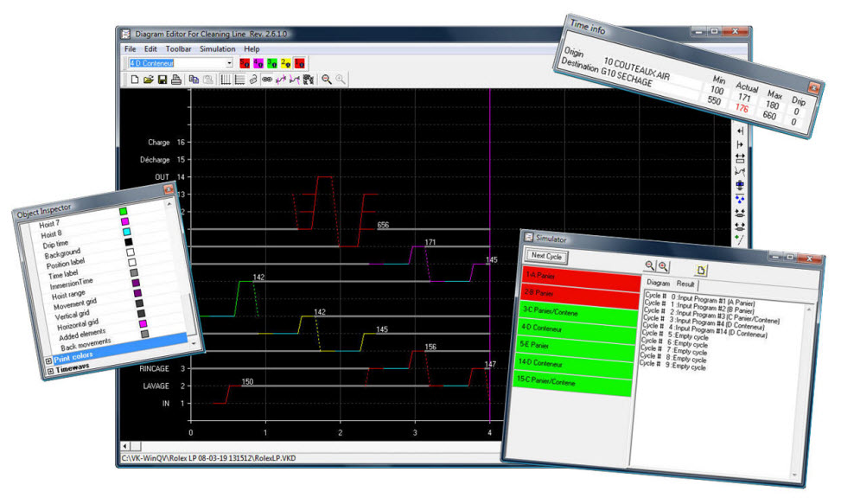Click the cyan Hoist 8 color swatch
841x504 pixels.
(126, 232)
